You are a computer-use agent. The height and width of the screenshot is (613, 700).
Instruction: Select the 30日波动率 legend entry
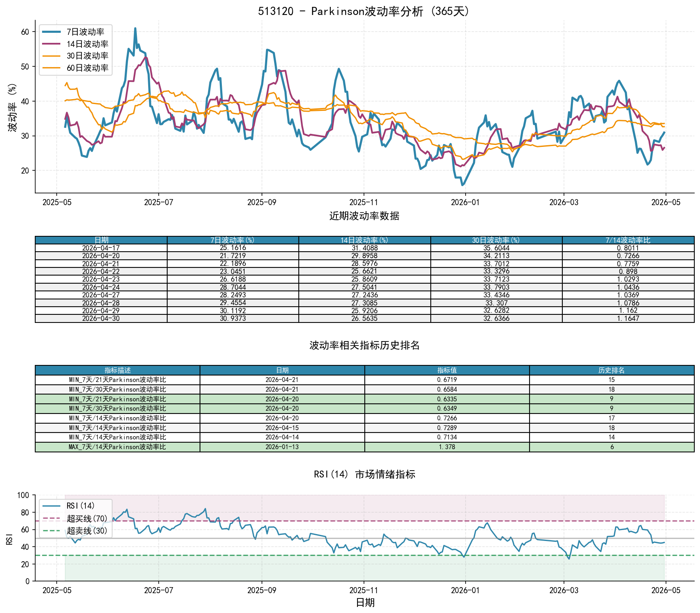pyautogui.click(x=76, y=56)
